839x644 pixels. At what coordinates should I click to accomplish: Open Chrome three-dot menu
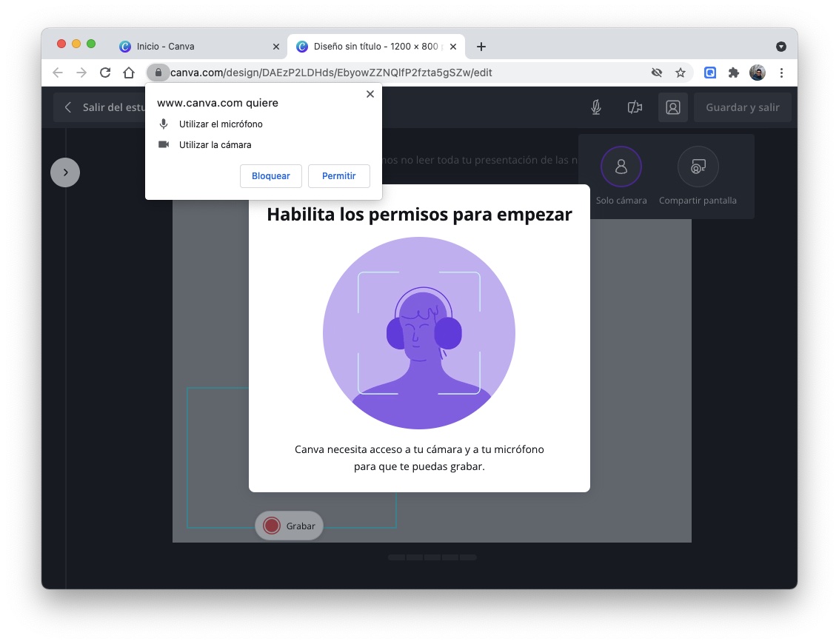(x=781, y=73)
